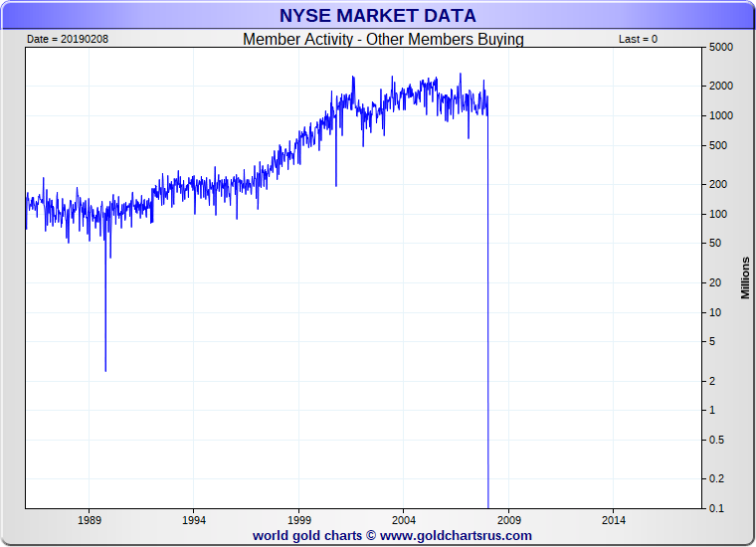Click the 2 y-axis label
756x547 pixels.
point(712,381)
